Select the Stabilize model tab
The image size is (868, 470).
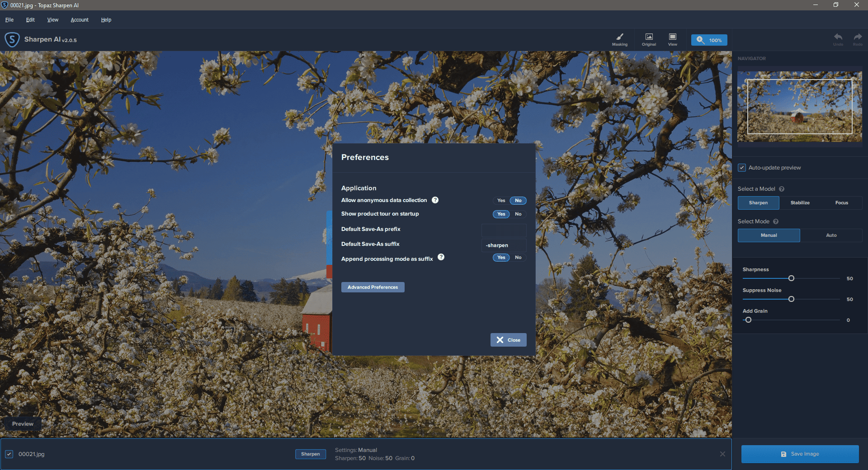coord(800,203)
